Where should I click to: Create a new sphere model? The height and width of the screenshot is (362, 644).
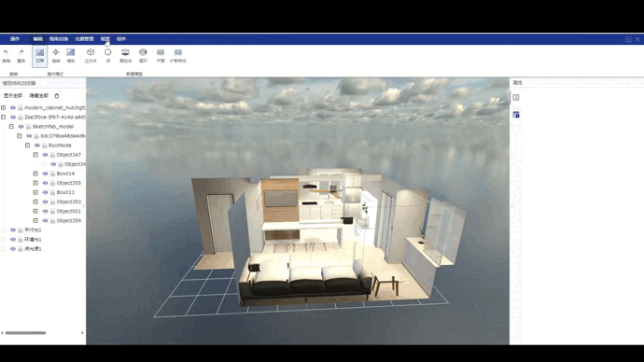point(107,52)
